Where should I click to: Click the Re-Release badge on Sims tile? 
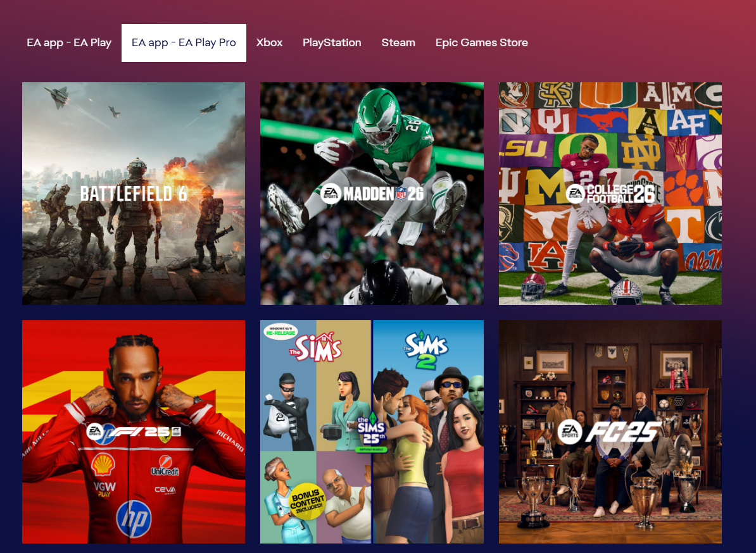coord(280,331)
